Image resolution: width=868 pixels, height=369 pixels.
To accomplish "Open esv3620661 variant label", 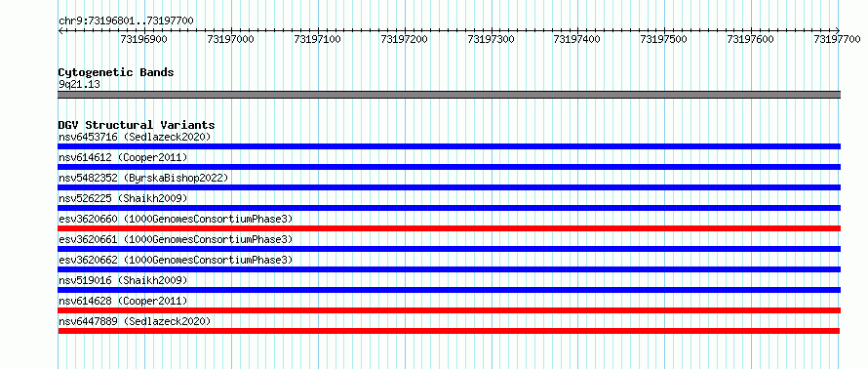I will point(176,239).
